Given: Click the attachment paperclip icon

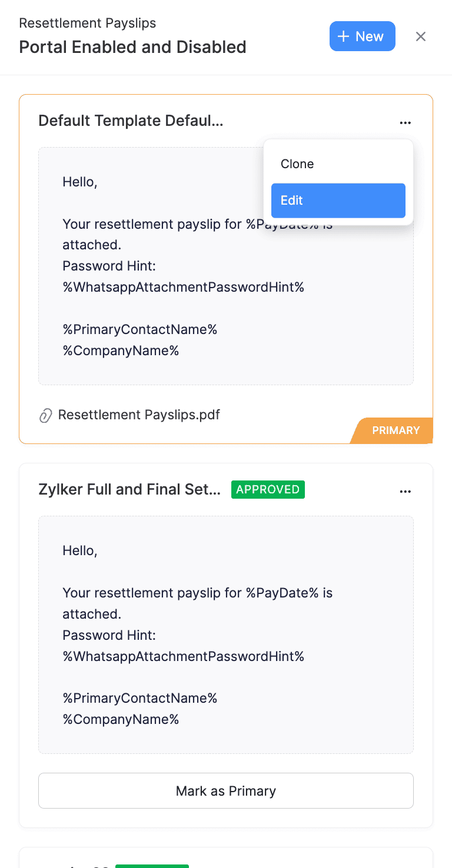Looking at the screenshot, I should [x=46, y=415].
